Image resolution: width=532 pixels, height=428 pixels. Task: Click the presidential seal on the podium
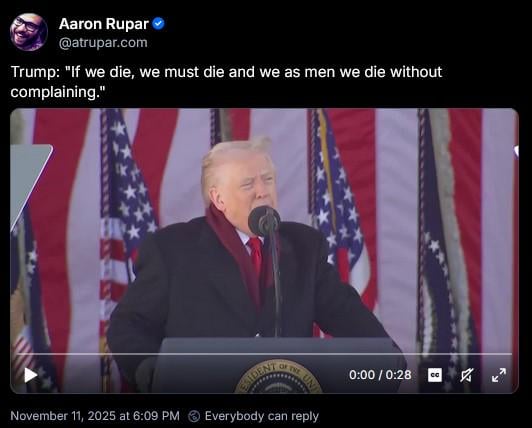[278, 377]
